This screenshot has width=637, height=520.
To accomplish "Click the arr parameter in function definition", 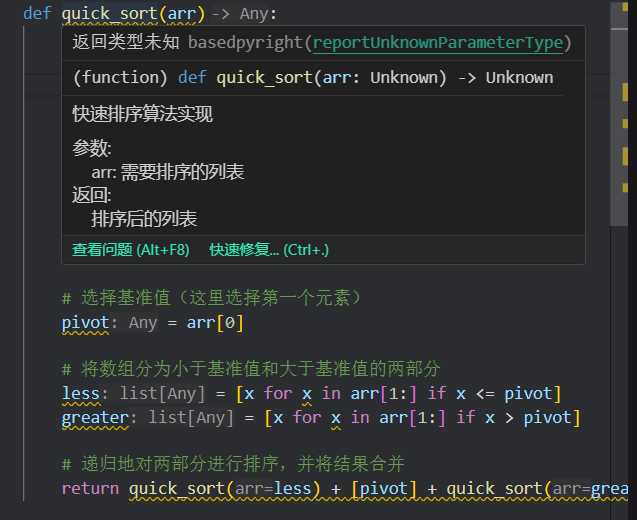I will pyautogui.click(x=182, y=13).
